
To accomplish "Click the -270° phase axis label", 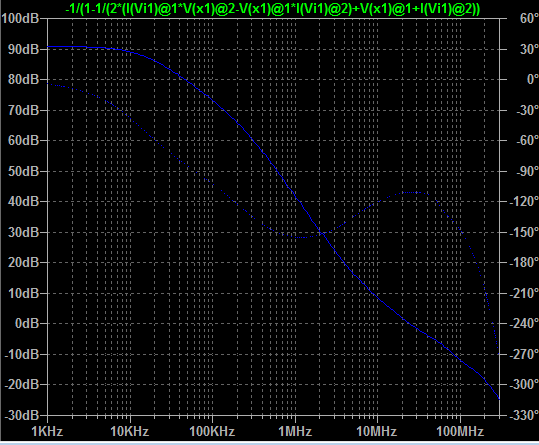I will pos(524,354).
